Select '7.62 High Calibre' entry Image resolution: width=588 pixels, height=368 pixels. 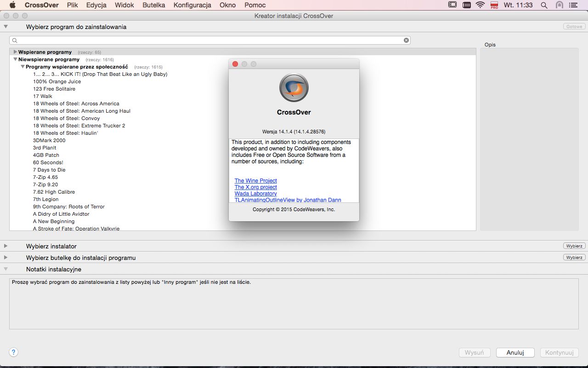click(54, 192)
